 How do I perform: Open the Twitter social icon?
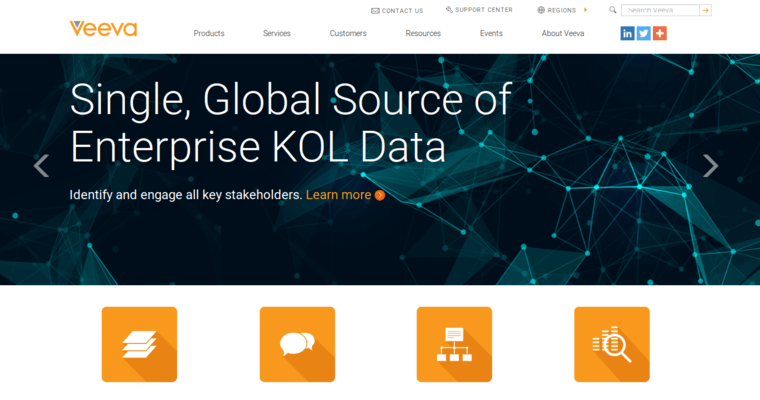click(x=644, y=33)
